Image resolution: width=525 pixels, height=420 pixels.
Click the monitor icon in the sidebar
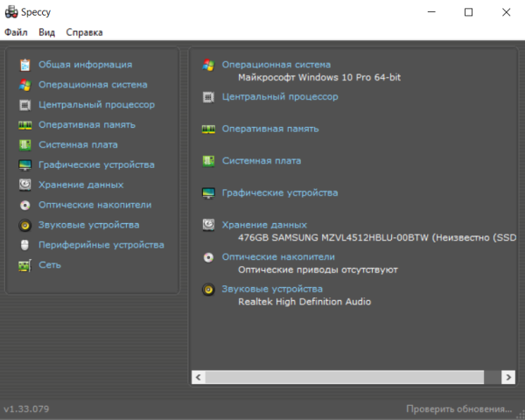[25, 165]
